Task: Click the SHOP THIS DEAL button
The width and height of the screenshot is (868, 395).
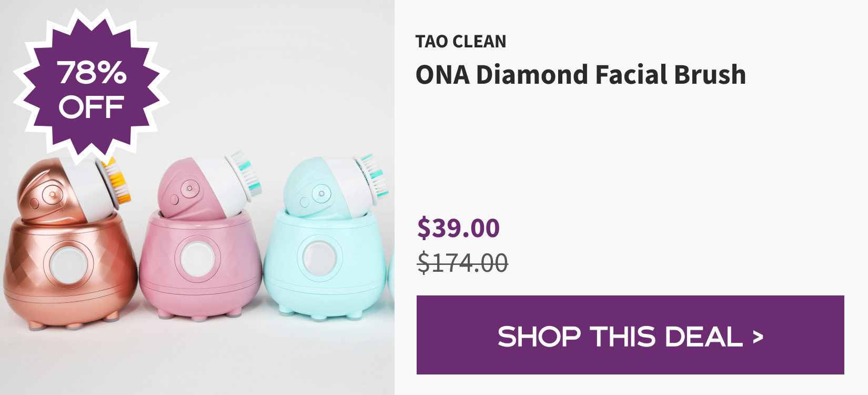Action: click(630, 335)
